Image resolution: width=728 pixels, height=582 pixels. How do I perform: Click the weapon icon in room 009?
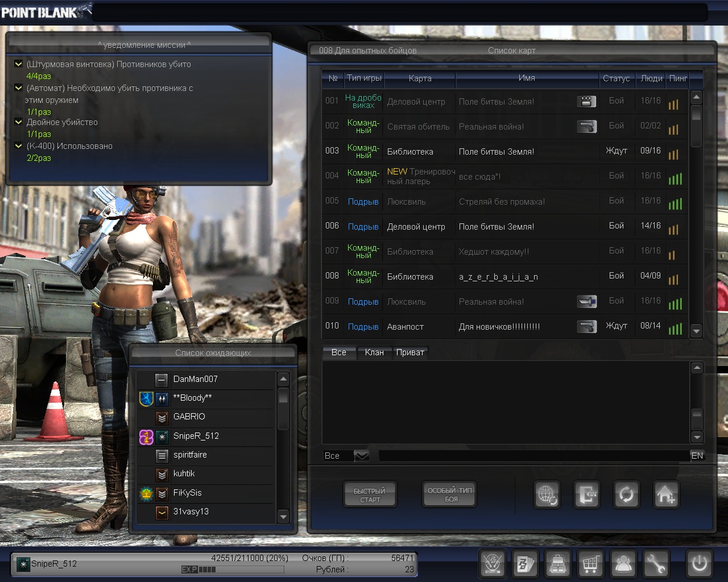[x=586, y=301]
